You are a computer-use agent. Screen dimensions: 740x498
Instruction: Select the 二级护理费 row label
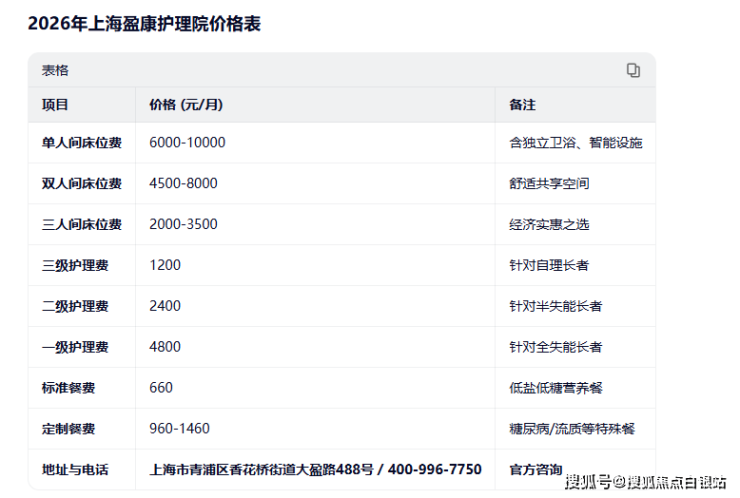[75, 306]
